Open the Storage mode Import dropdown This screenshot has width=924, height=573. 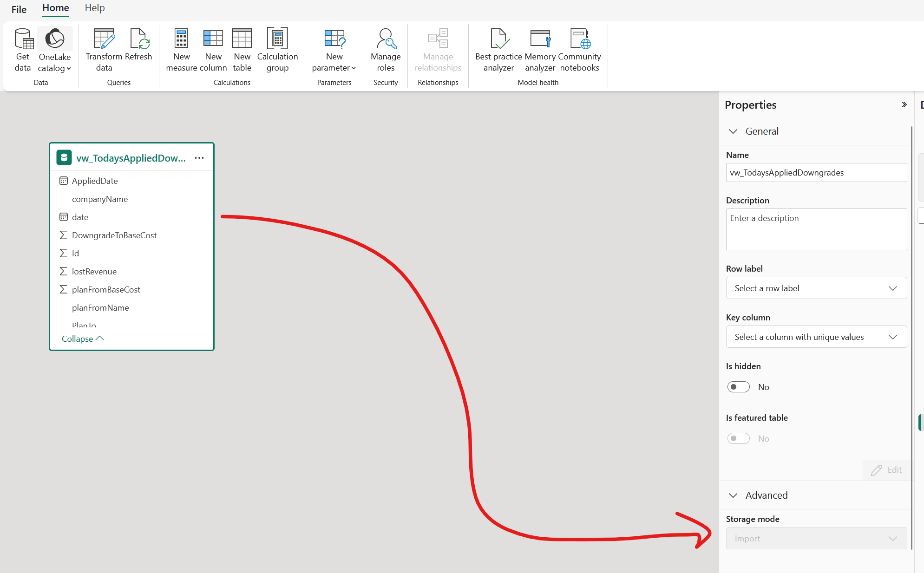[816, 538]
